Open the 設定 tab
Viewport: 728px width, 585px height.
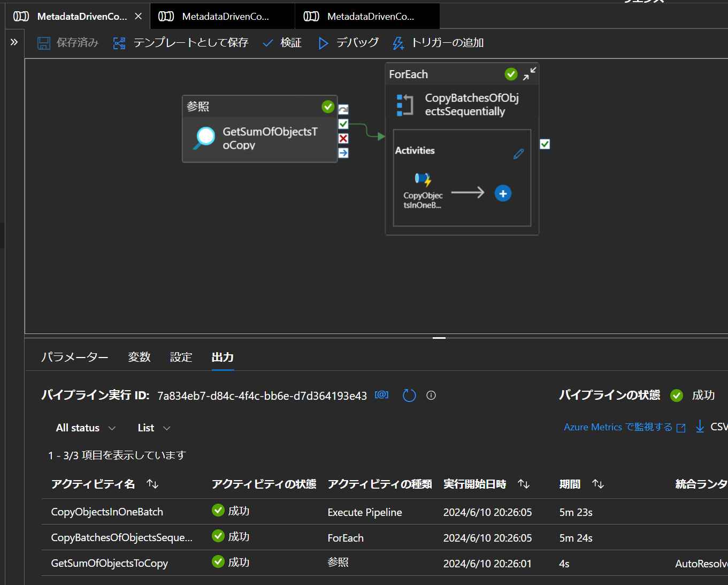pyautogui.click(x=181, y=357)
